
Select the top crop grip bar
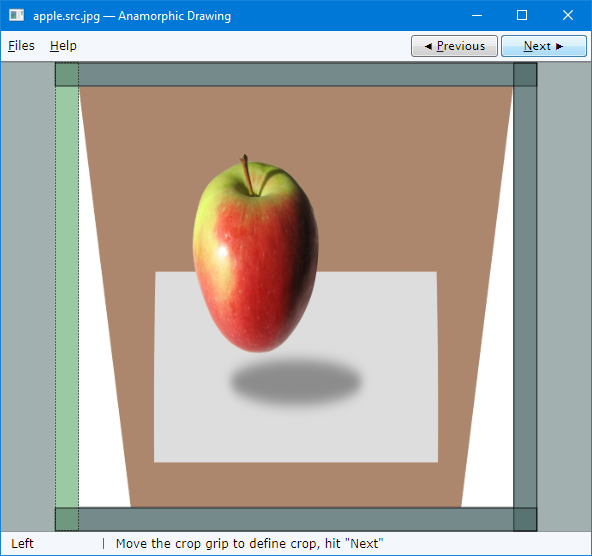tap(296, 74)
